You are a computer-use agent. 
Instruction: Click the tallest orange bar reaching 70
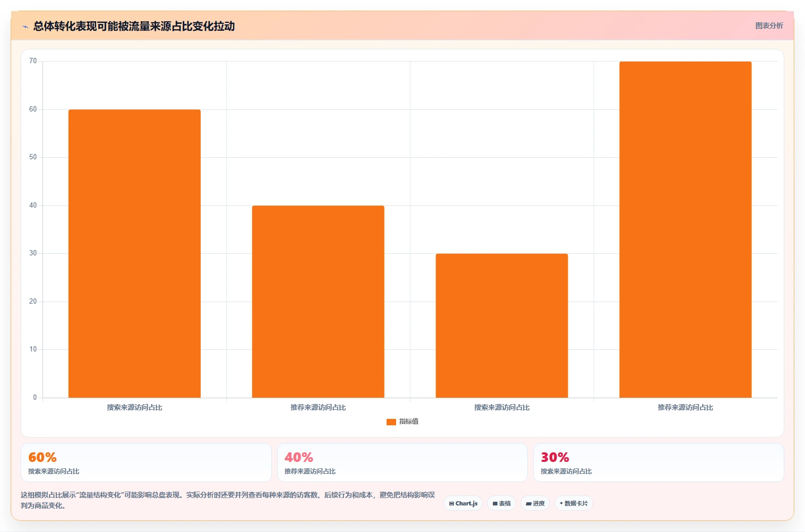pyautogui.click(x=686, y=229)
